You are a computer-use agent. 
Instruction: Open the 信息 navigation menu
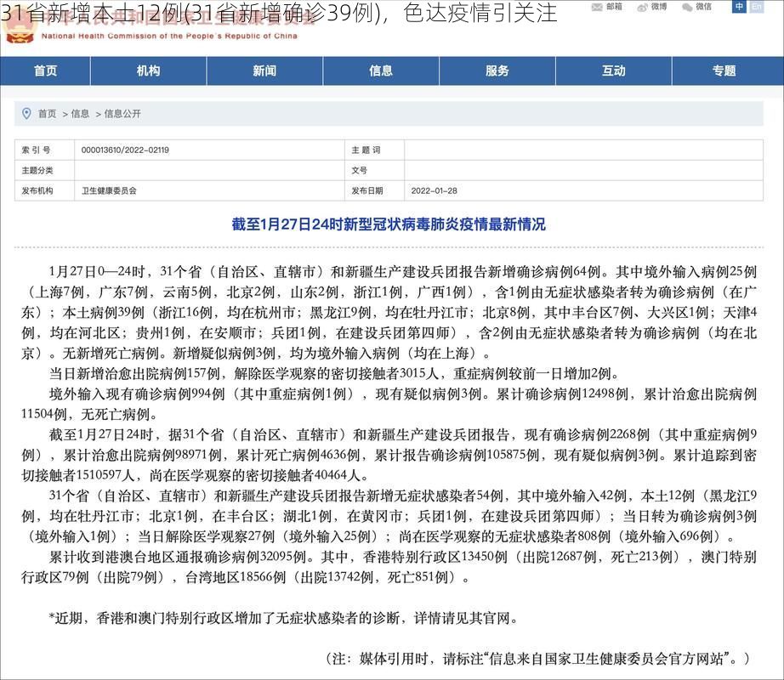(380, 71)
